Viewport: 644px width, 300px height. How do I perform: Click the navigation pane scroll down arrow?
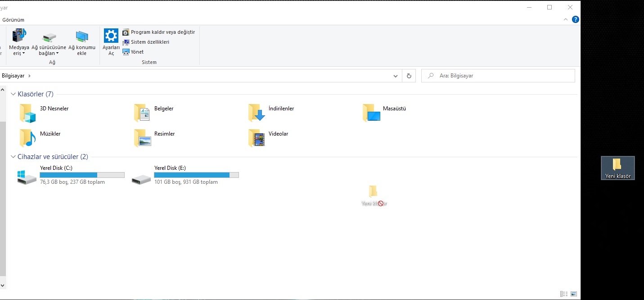(x=3, y=285)
